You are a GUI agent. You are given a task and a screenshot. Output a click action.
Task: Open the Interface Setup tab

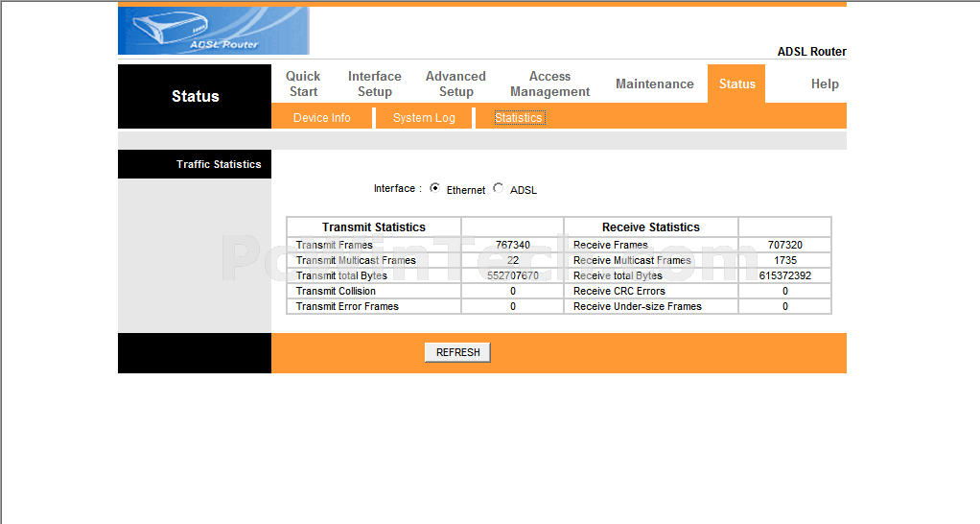374,83
